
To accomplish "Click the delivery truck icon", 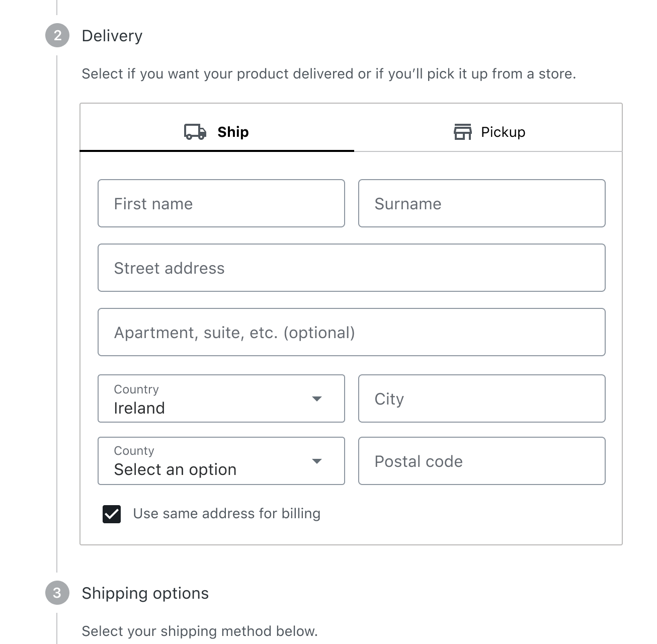I will pyautogui.click(x=195, y=132).
